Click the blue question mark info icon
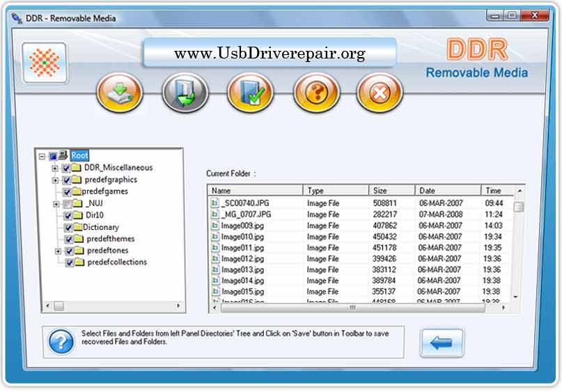 (x=61, y=342)
